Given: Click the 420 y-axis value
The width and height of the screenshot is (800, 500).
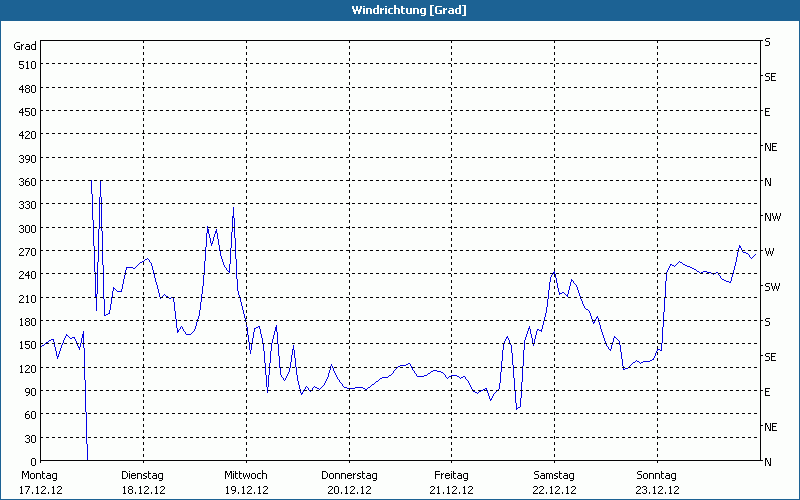Looking at the screenshot, I should pyautogui.click(x=28, y=135).
